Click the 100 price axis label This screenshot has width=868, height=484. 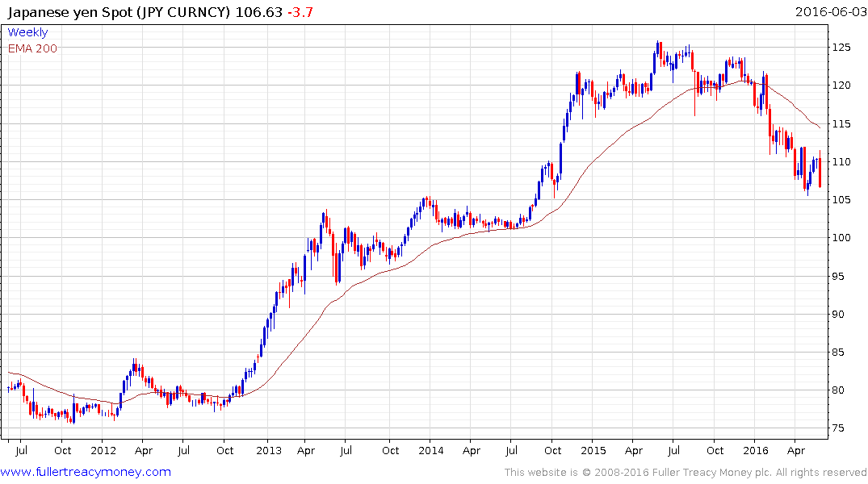click(x=841, y=238)
